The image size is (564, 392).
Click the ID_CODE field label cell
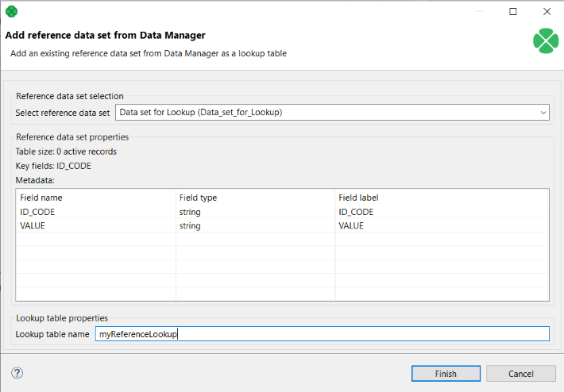coord(356,212)
